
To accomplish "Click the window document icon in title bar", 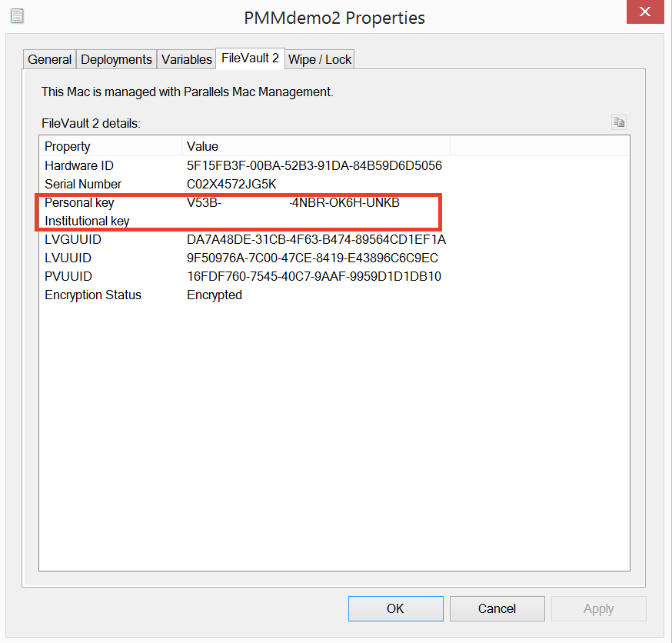I will [x=17, y=16].
